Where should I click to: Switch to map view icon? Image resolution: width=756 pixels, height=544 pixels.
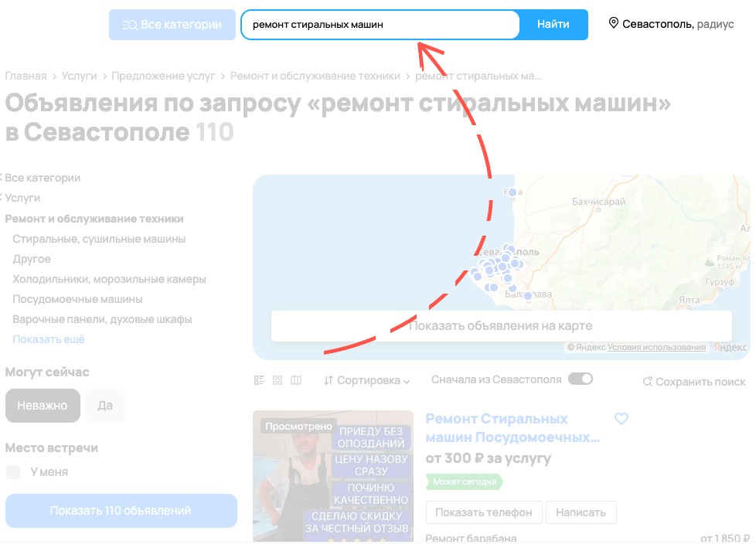click(x=296, y=381)
